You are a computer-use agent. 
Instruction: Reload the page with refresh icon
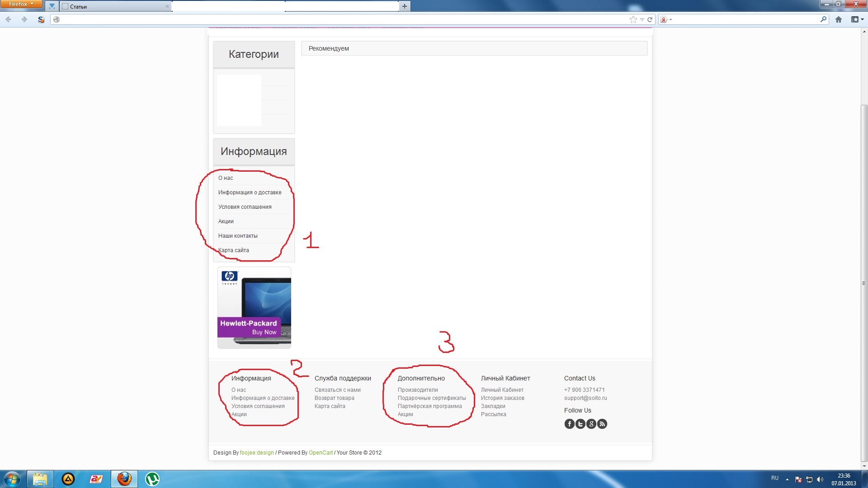(650, 19)
